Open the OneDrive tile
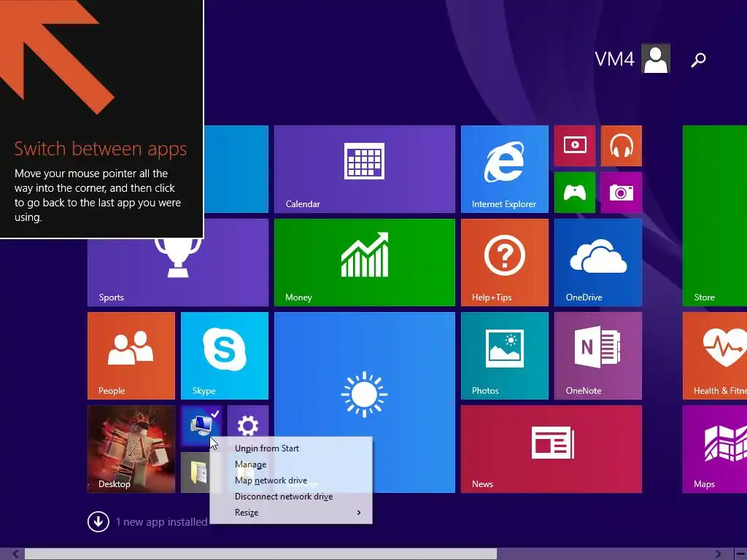Screen dimensions: 747x560 [598, 262]
